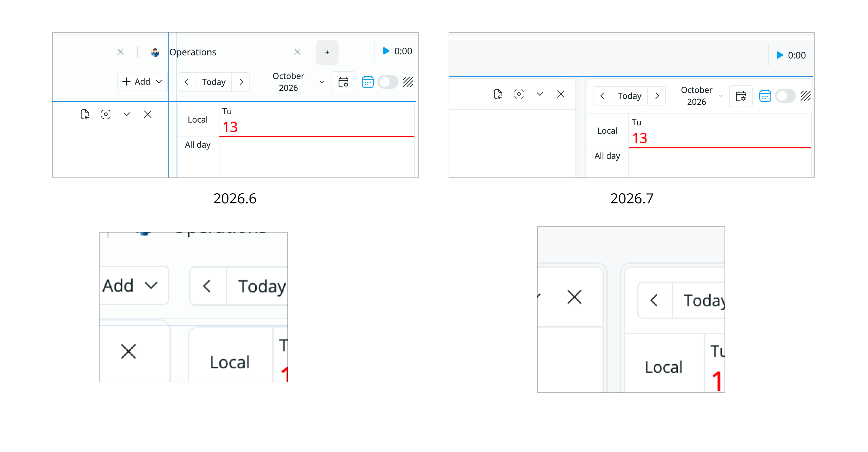
Task: Open the October 2026 picker in 2026.7 screenshot
Action: point(701,96)
